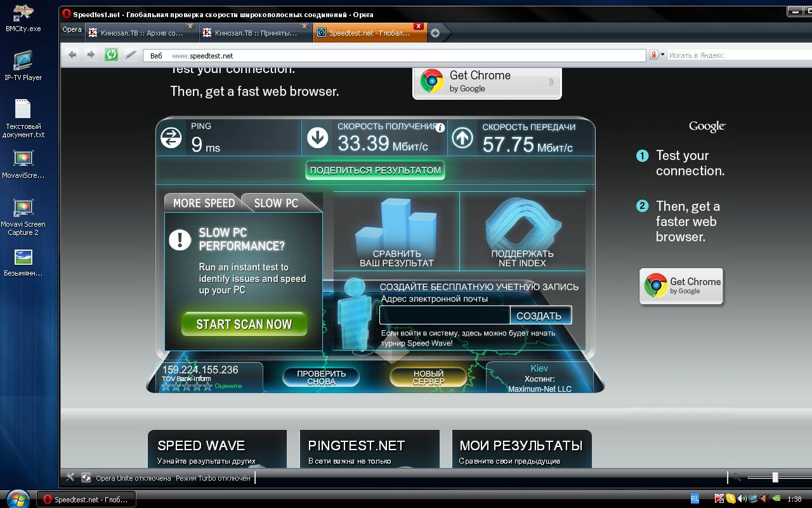
Task: Click the Windows Start button
Action: coord(16,498)
